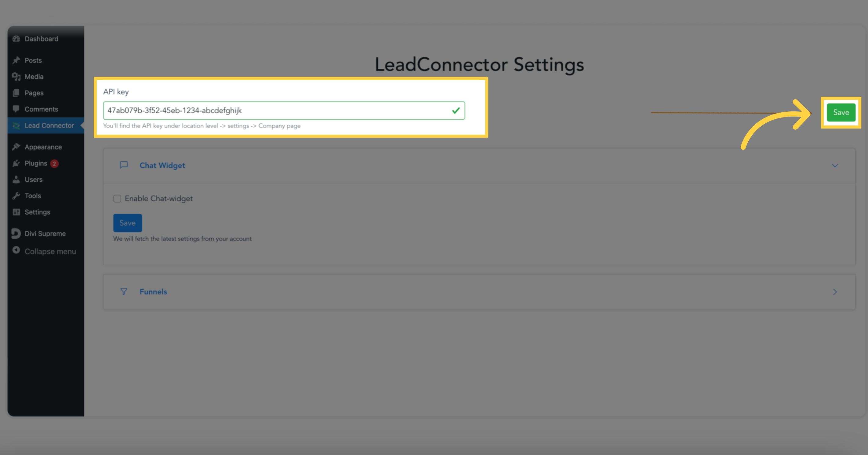868x455 pixels.
Task: Click the green Save button
Action: [x=841, y=113]
